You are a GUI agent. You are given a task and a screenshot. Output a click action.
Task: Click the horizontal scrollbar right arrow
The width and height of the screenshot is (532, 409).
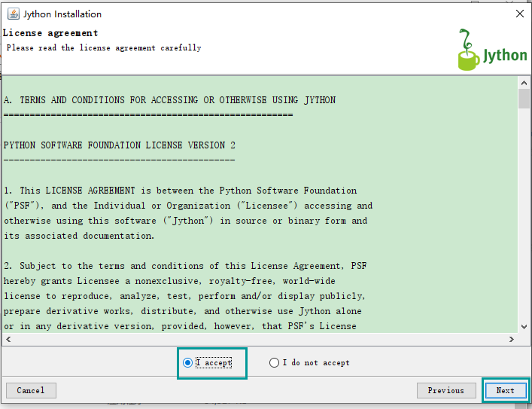pyautogui.click(x=512, y=340)
